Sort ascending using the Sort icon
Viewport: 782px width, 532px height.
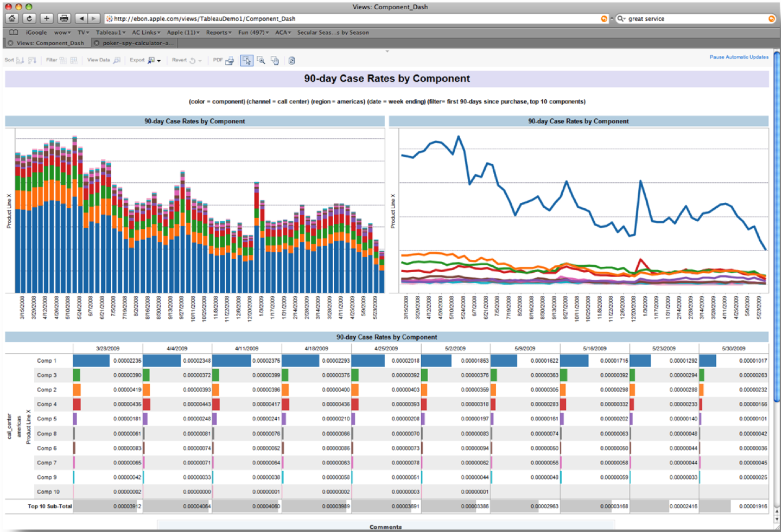[20, 61]
